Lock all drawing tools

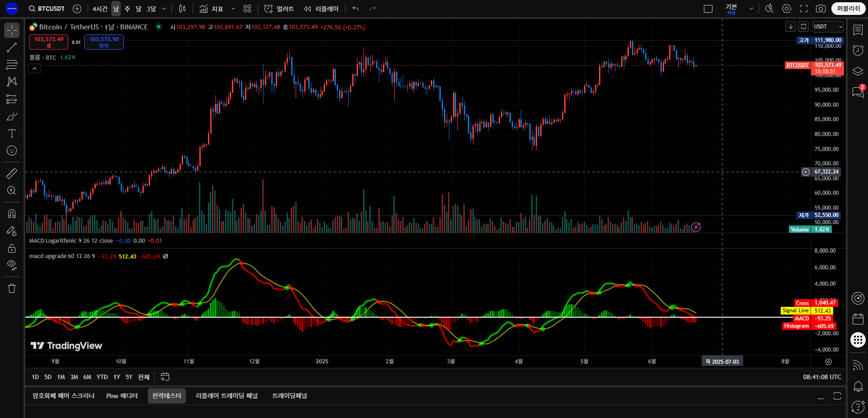click(12, 248)
